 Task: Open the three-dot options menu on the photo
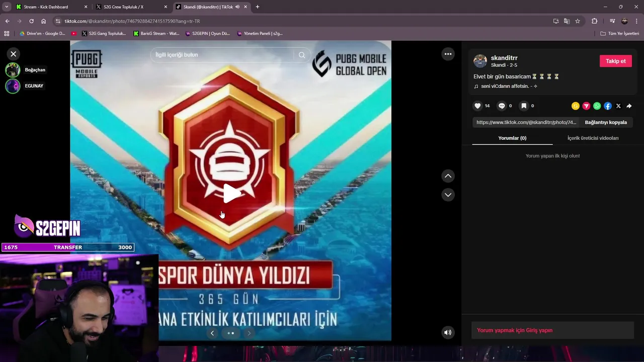(x=448, y=54)
